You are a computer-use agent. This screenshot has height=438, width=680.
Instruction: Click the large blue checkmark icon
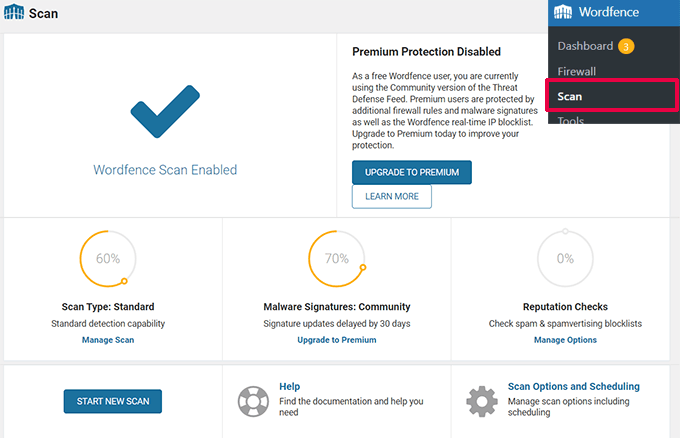[x=165, y=112]
